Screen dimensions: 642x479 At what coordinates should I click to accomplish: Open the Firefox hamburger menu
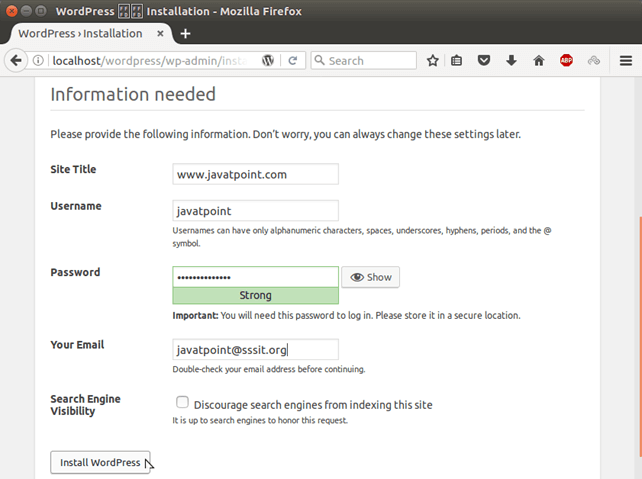click(626, 61)
